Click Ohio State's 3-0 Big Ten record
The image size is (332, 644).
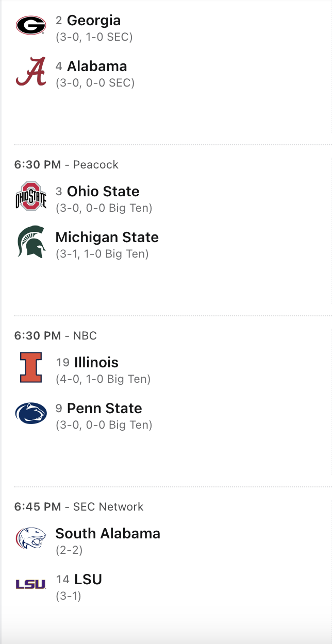(104, 208)
